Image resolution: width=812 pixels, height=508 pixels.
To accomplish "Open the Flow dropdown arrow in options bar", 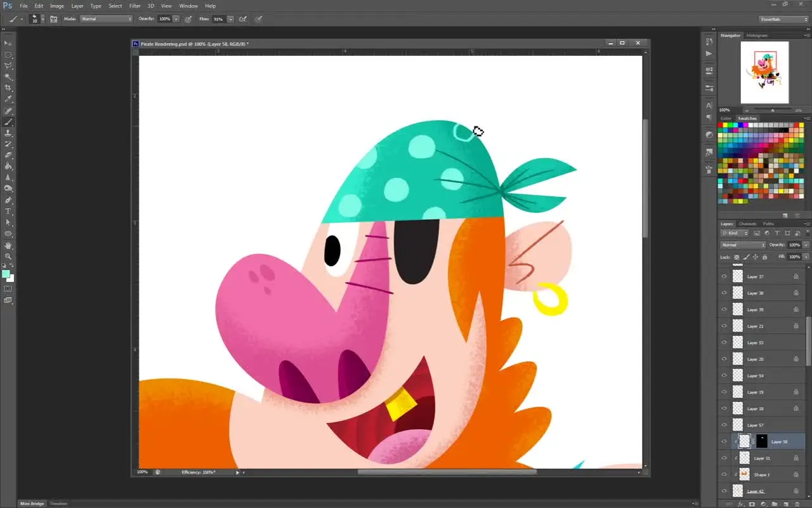I will 230,19.
